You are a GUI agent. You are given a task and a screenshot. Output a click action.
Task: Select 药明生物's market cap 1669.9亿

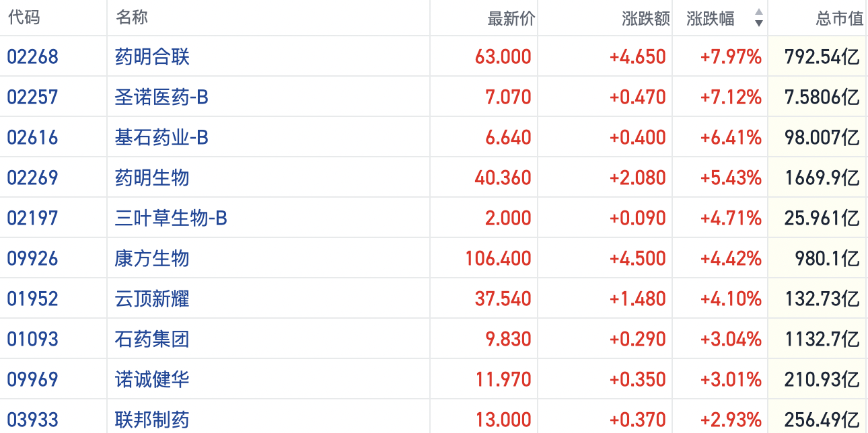coord(822,178)
